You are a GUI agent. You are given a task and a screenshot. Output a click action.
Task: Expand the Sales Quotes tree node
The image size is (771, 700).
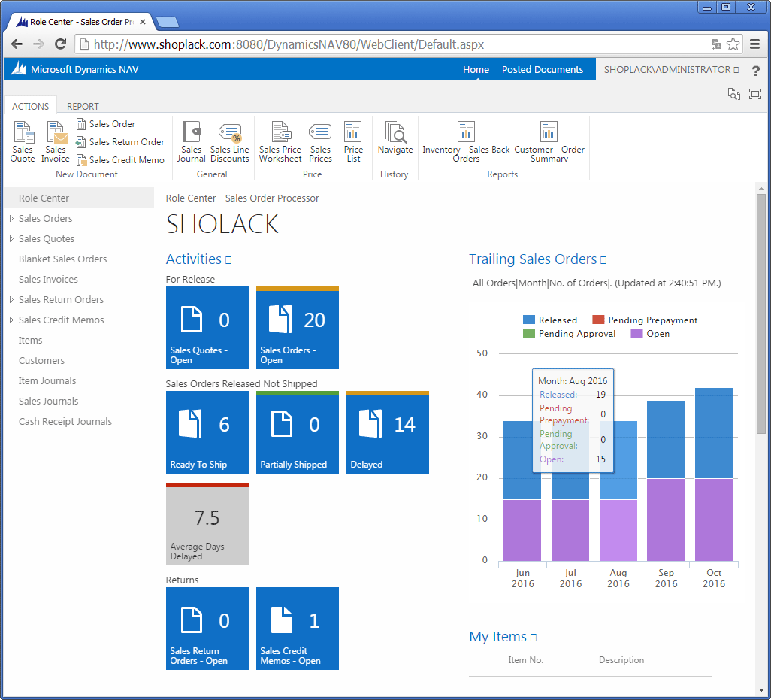[11, 238]
